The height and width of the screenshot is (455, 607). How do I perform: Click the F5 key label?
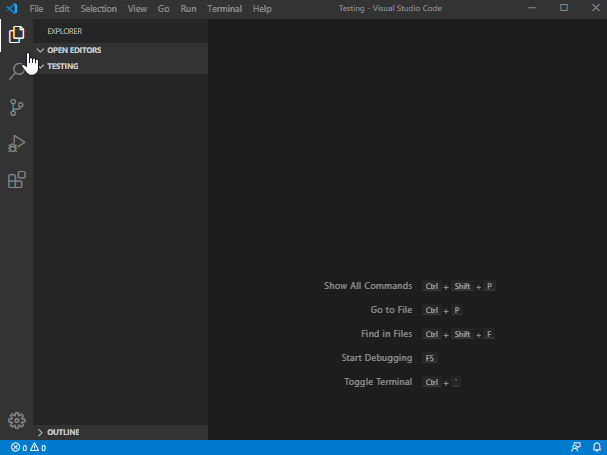(430, 358)
